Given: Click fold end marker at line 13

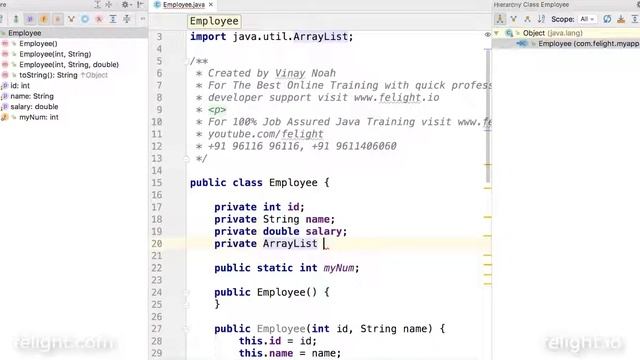Looking at the screenshot, I should [x=187, y=159].
